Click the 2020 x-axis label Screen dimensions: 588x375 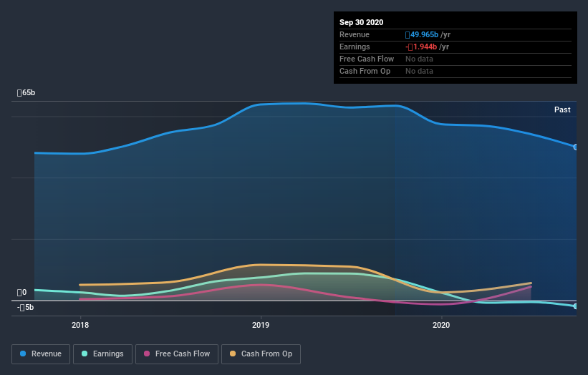(x=441, y=325)
